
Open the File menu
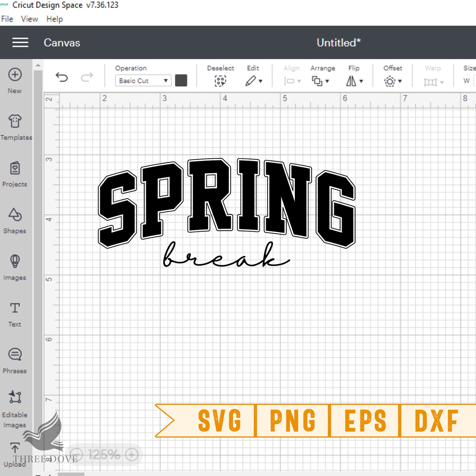point(7,19)
